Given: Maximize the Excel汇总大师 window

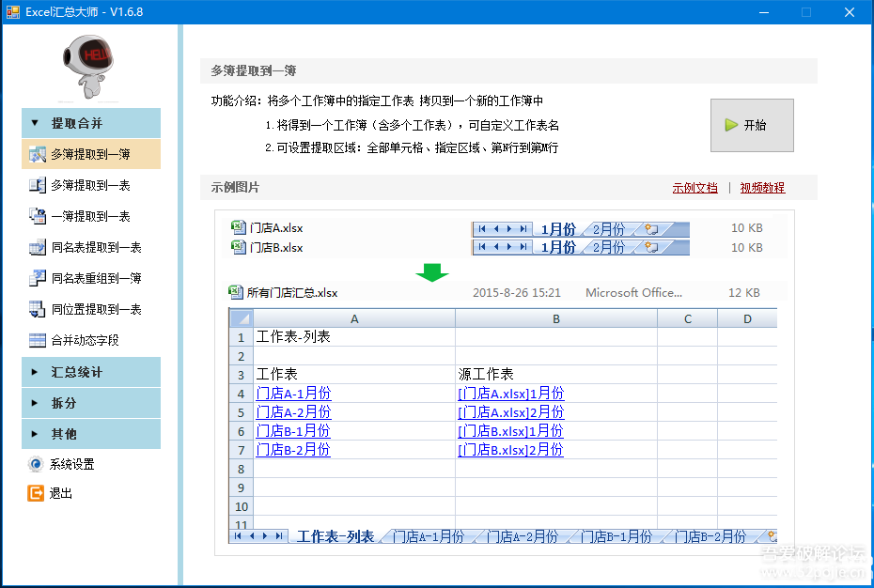Looking at the screenshot, I should click(806, 12).
